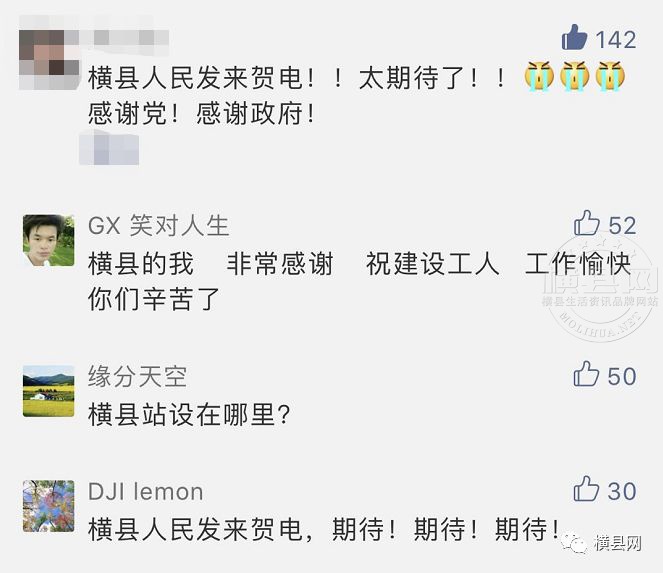Like DJI lemon's comment thumbs-up icon
663x573 pixels.
click(x=586, y=488)
